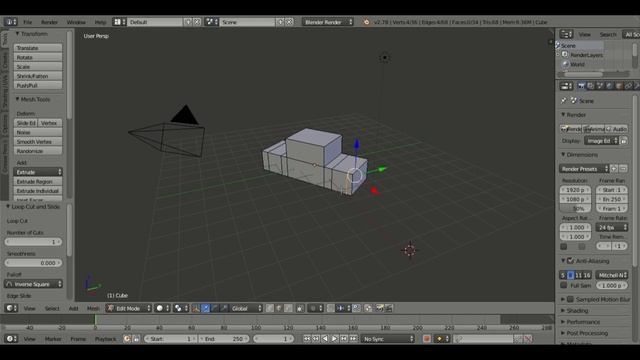This screenshot has height=360, width=640.
Task: Click the Extrude Region button
Action: [38, 181]
